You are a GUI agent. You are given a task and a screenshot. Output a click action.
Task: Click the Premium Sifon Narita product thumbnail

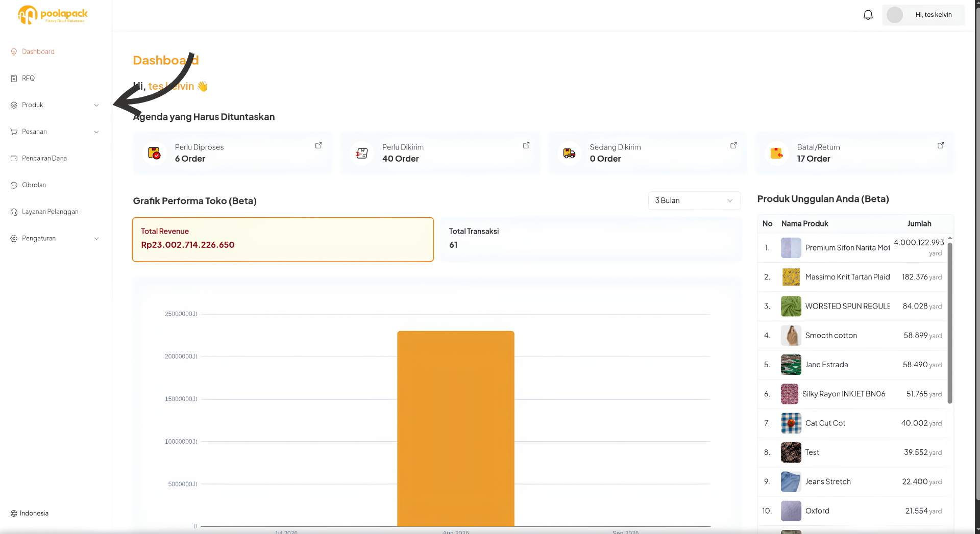pyautogui.click(x=791, y=248)
